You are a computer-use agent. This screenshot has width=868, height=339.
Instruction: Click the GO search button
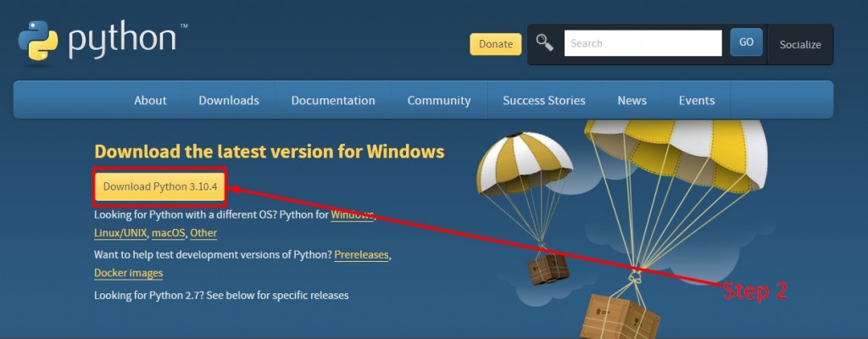[x=746, y=42]
